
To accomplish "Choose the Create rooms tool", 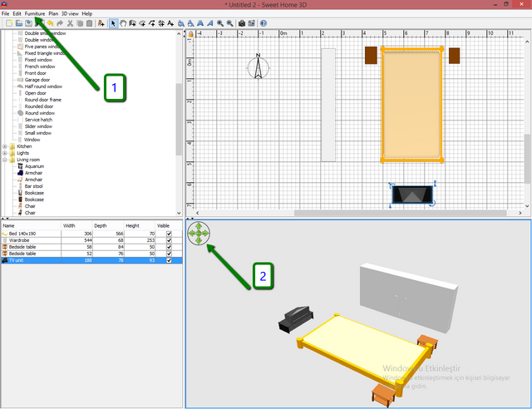I will (x=142, y=23).
